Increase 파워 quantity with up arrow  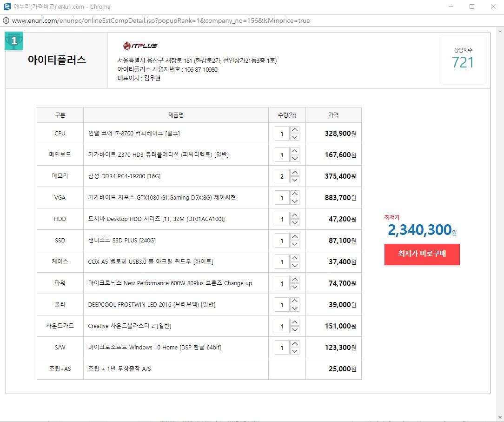295,279
